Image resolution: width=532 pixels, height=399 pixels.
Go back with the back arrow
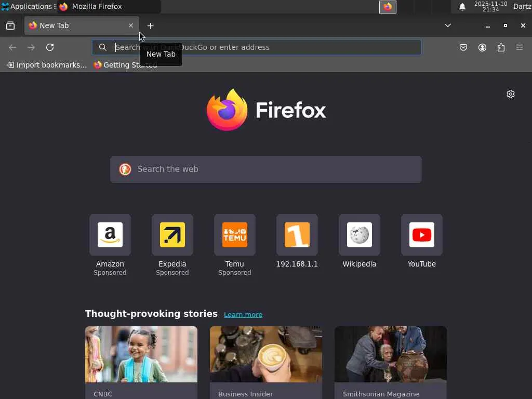click(x=12, y=47)
